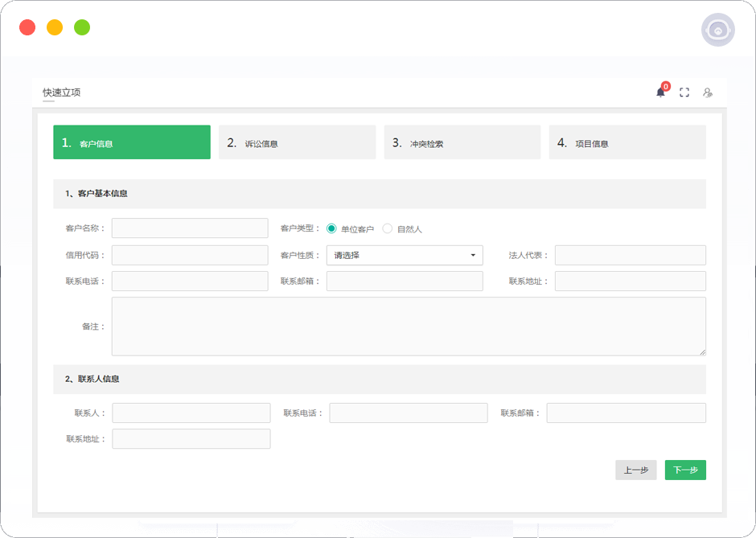Focus 联系电话 field in contact section
Screen dimensions: 756x538
coord(409,413)
